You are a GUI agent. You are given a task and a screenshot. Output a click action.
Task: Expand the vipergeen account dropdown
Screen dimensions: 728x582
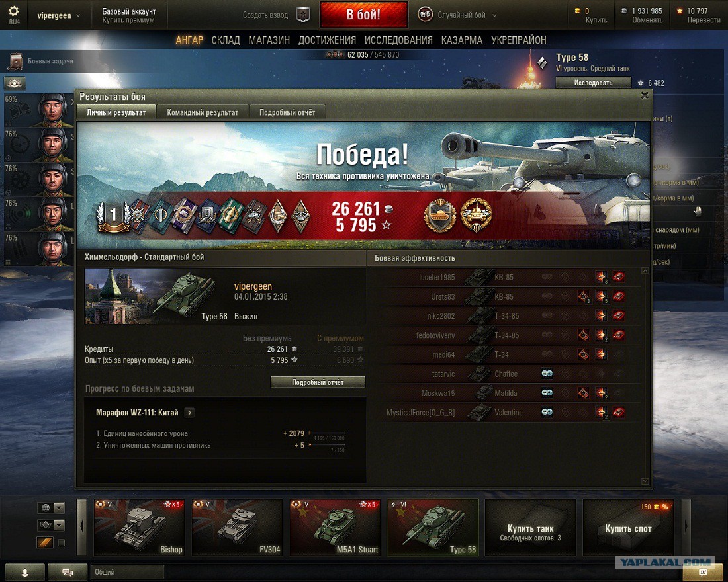[78, 15]
